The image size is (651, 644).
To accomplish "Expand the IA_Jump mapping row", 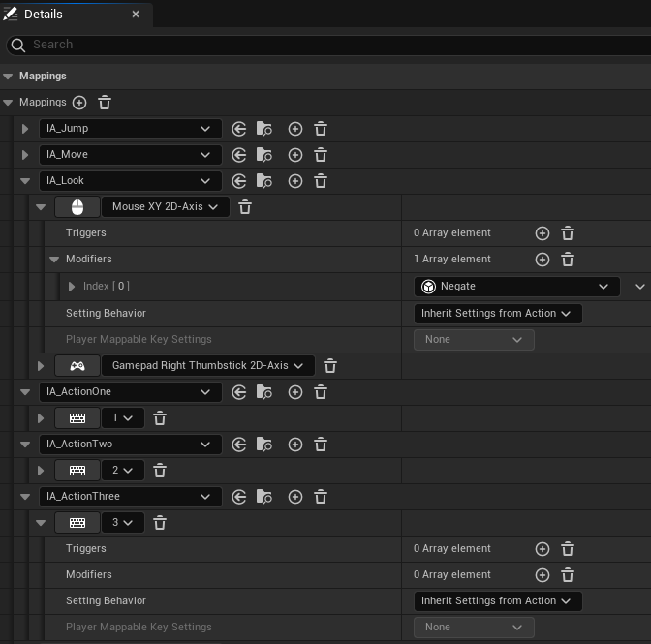I will click(x=25, y=129).
